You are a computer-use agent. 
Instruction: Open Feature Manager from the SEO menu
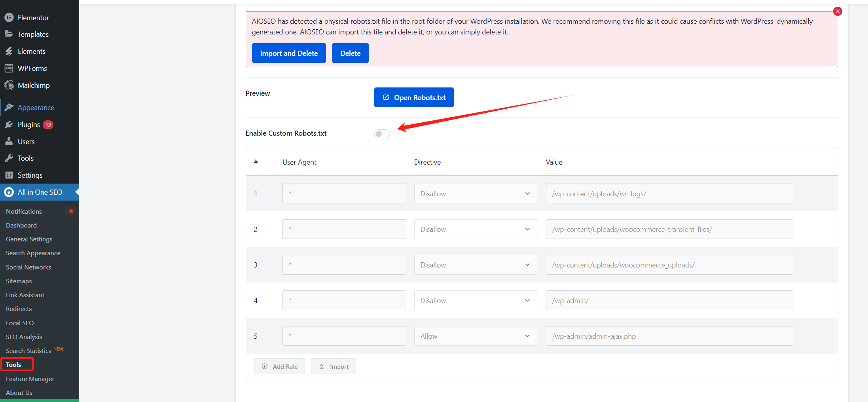pos(30,379)
